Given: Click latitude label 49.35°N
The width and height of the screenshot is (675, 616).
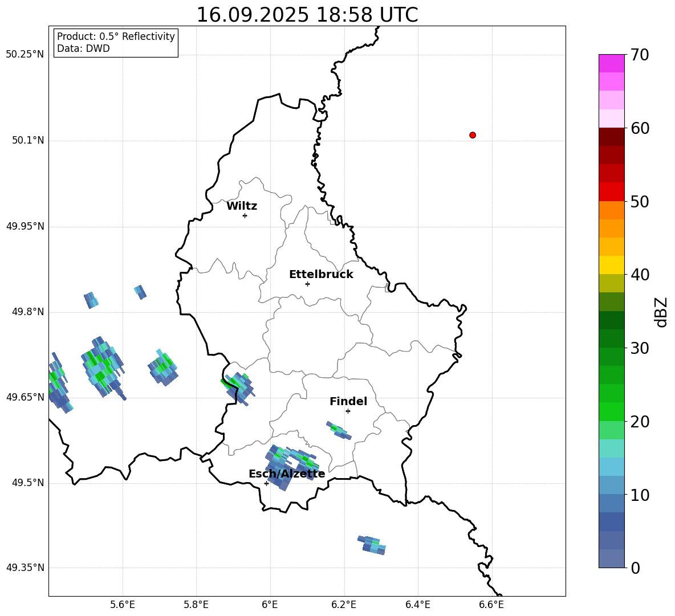Looking at the screenshot, I should point(25,568).
